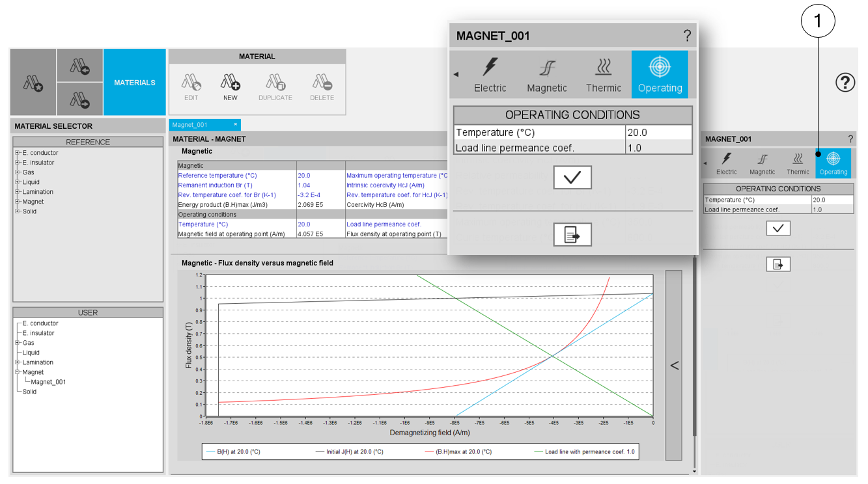Screen dimensions: 868x484
Task: Switch to the Thermic tab in right panel
Action: click(798, 163)
